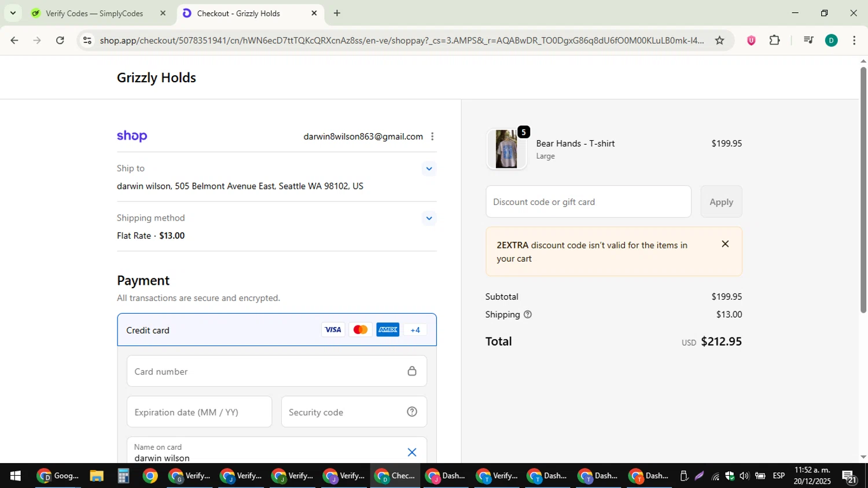Open the Bear Hands T-shirt thumbnail
The height and width of the screenshot is (488, 868).
(x=506, y=149)
